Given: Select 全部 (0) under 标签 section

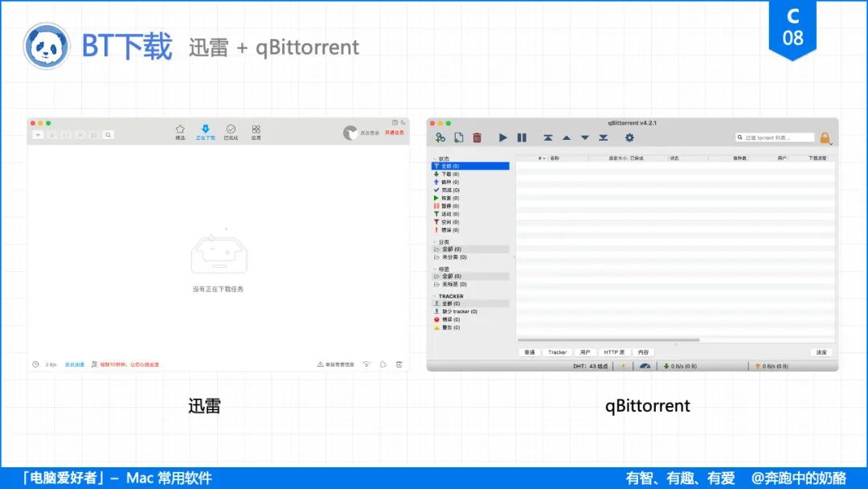Looking at the screenshot, I should (470, 277).
